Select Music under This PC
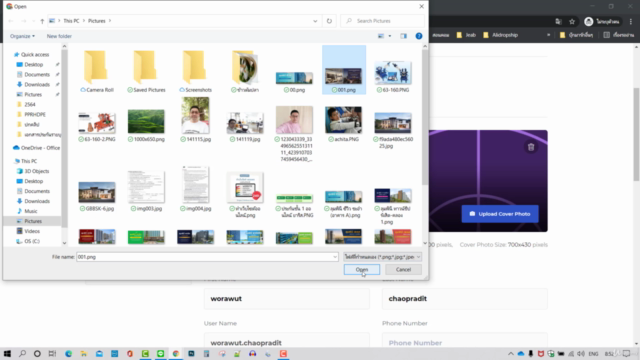 point(31,211)
